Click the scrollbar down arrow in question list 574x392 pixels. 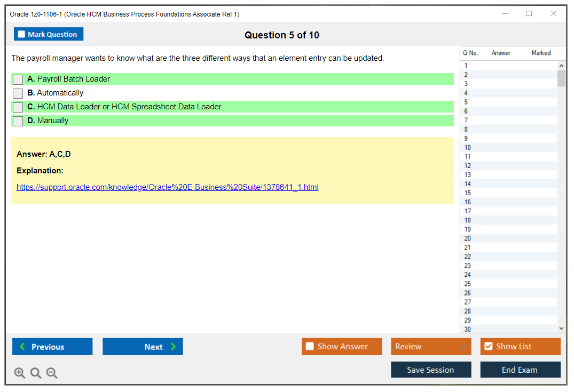tap(561, 328)
